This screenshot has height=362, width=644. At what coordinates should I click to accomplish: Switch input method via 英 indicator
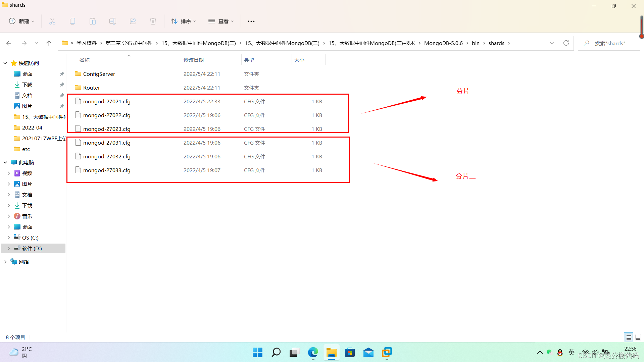click(x=572, y=352)
